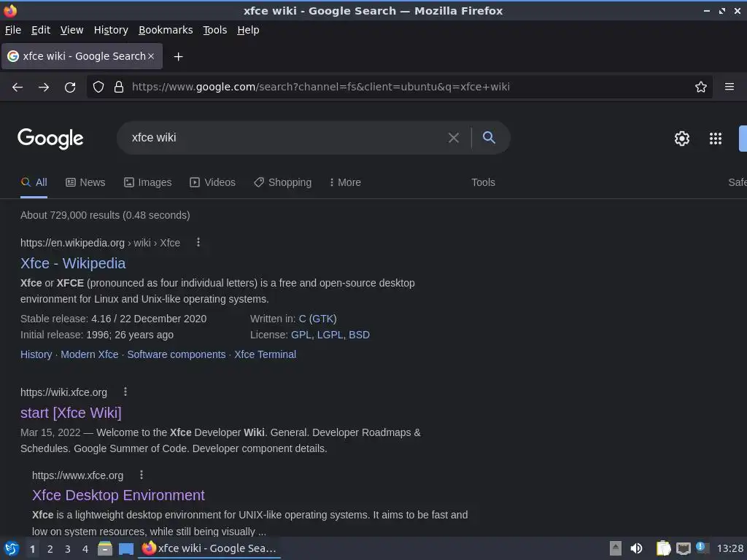Open the tracking protection shield icon
This screenshot has width=747, height=560.
pyautogui.click(x=98, y=87)
